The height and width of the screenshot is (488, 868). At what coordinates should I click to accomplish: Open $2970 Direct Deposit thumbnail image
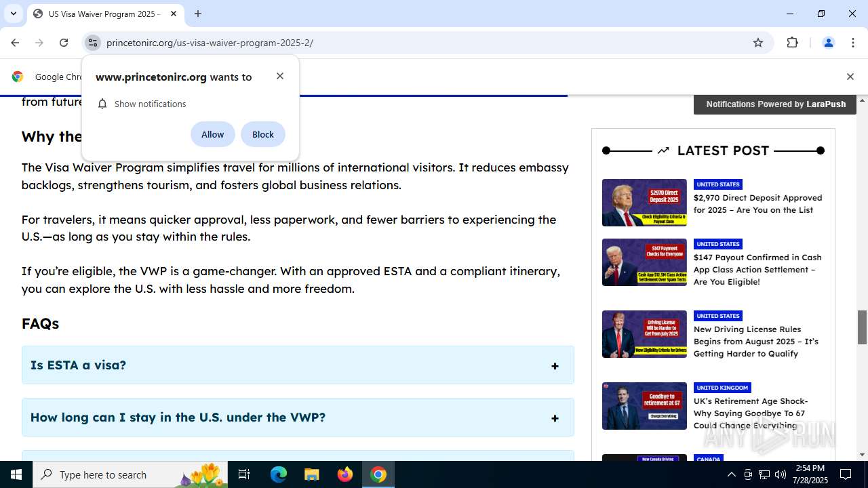point(644,203)
